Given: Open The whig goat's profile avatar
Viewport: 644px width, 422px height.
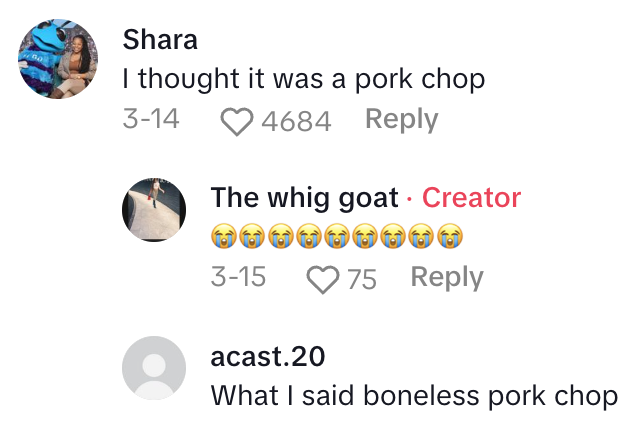Looking at the screenshot, I should pyautogui.click(x=154, y=210).
